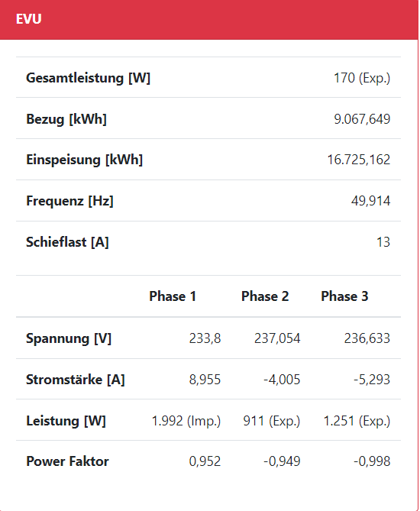This screenshot has height=511, width=420.
Task: Select the Einspeisung [kWh] label
Action: click(x=85, y=160)
